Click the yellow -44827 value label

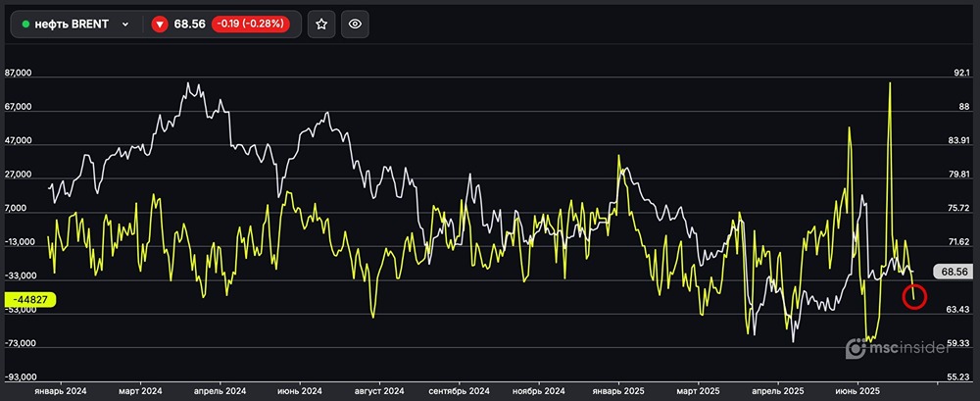click(32, 299)
